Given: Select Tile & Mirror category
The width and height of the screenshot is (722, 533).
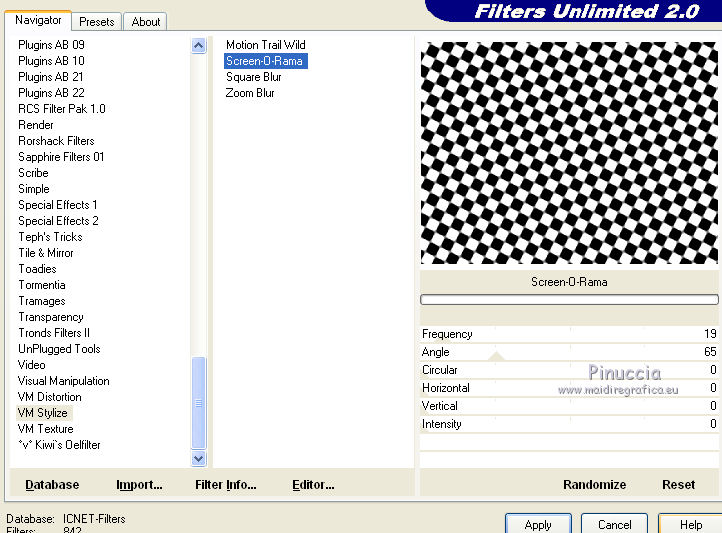Looking at the screenshot, I should [46, 253].
